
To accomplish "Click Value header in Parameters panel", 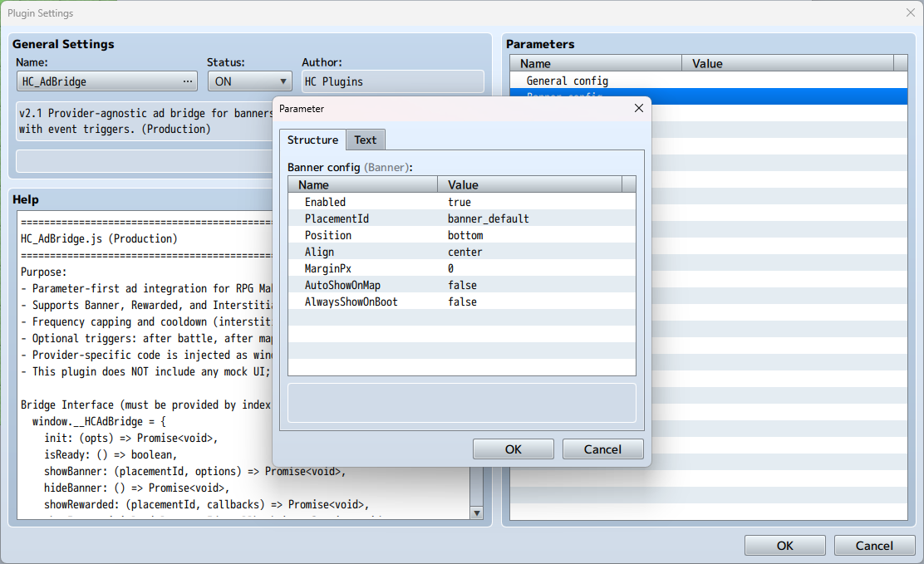I will click(x=788, y=63).
